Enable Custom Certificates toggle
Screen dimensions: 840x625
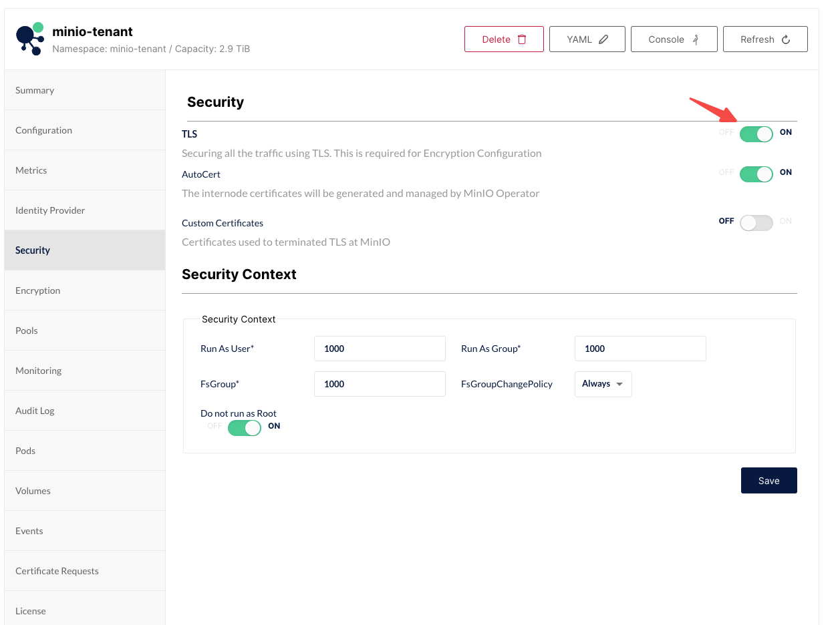click(x=756, y=222)
